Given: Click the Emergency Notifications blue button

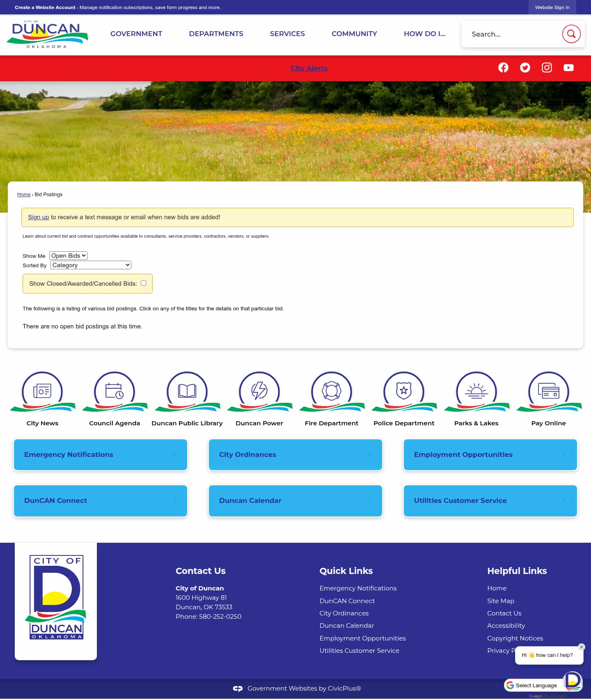Looking at the screenshot, I should 101,455.
